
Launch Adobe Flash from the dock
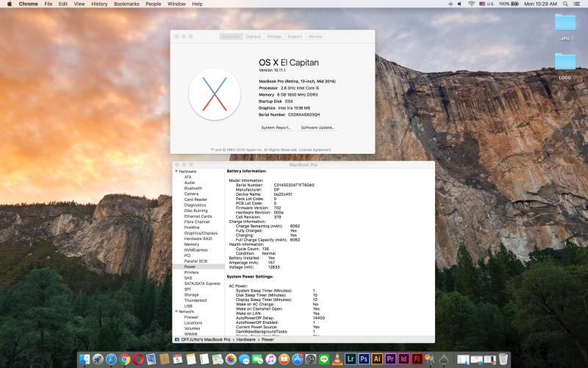tap(417, 359)
